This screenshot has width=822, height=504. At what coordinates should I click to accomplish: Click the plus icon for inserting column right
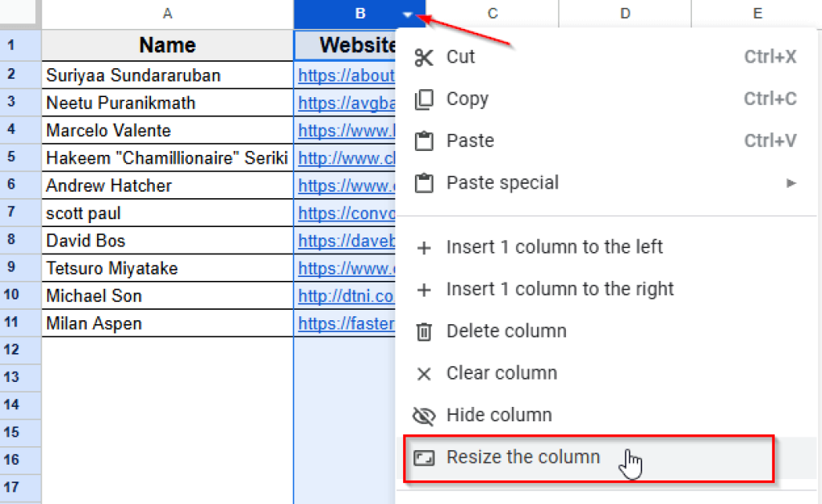point(424,288)
